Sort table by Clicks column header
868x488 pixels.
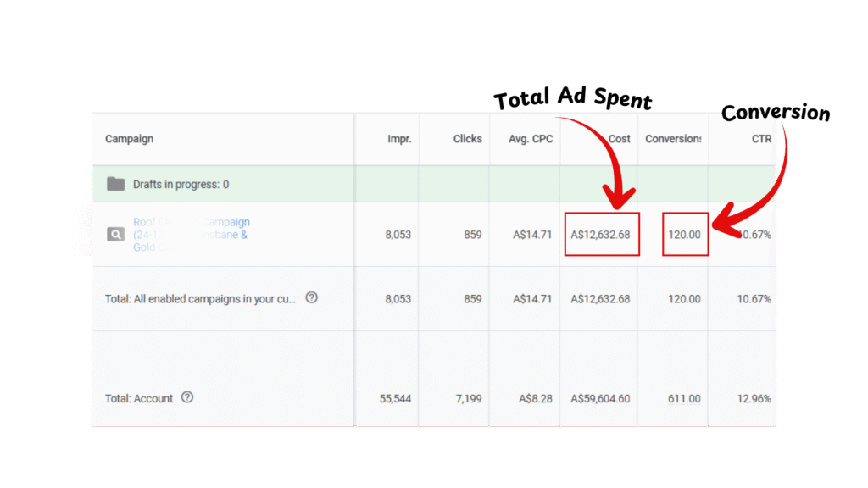point(467,139)
